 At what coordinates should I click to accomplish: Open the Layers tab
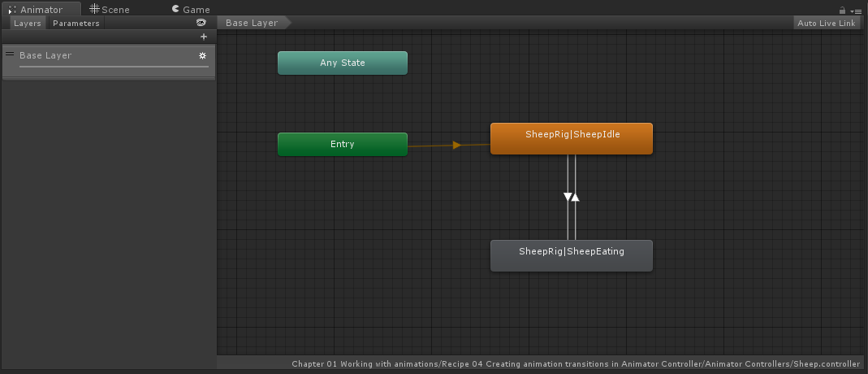pos(27,24)
